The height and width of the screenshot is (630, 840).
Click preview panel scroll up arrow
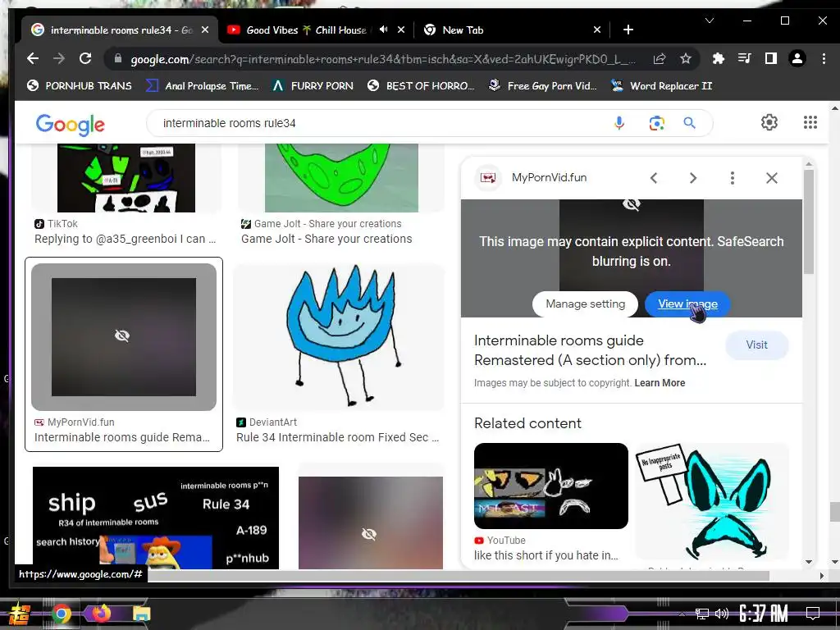809,163
